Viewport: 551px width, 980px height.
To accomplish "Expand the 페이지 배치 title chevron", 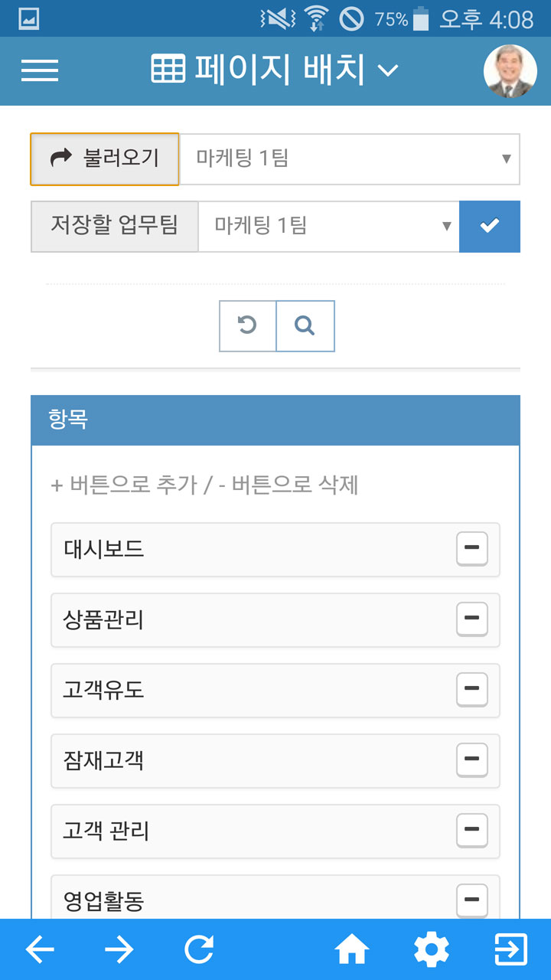I will click(x=389, y=71).
